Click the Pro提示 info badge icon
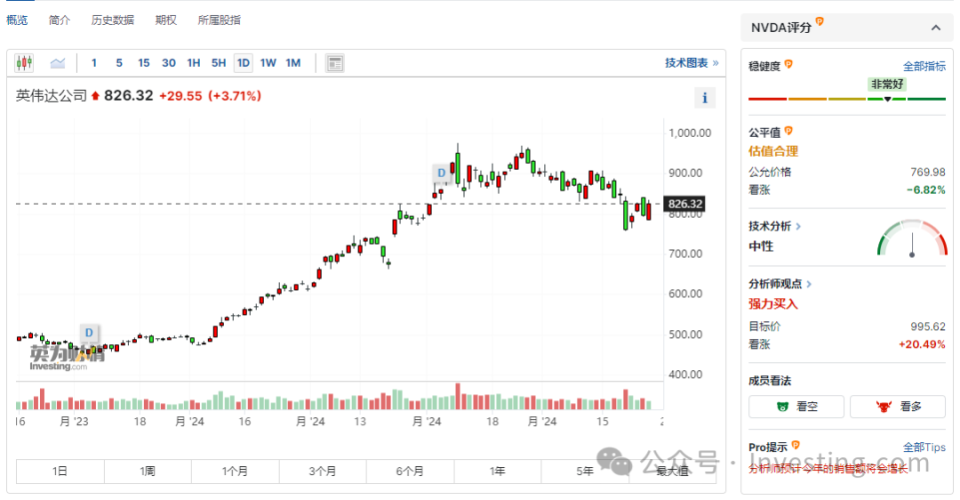Viewport: 960px width, 500px height. coord(795,445)
